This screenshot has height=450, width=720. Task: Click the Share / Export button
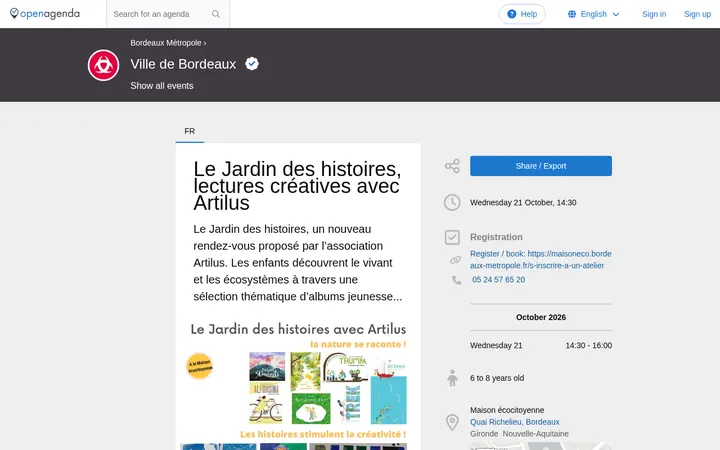(540, 166)
